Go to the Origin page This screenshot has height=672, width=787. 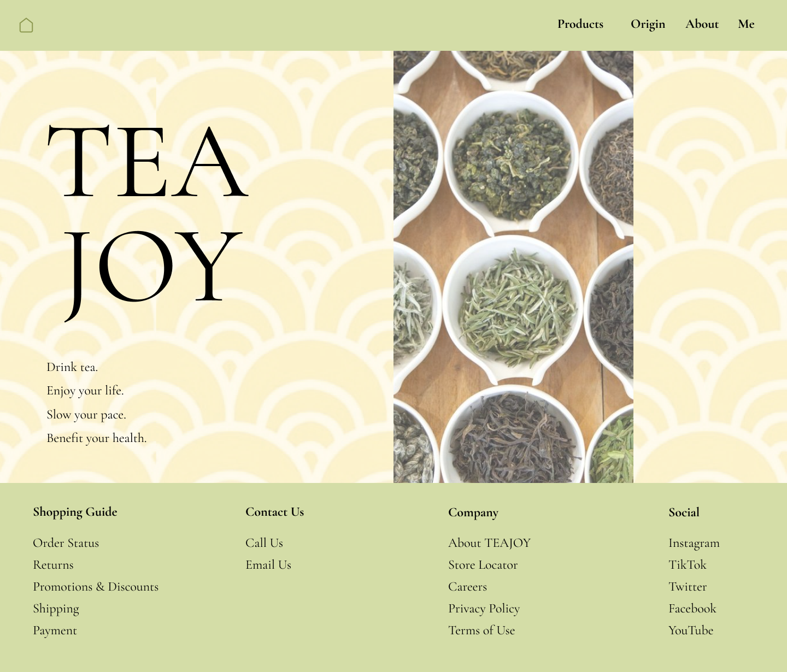point(648,25)
